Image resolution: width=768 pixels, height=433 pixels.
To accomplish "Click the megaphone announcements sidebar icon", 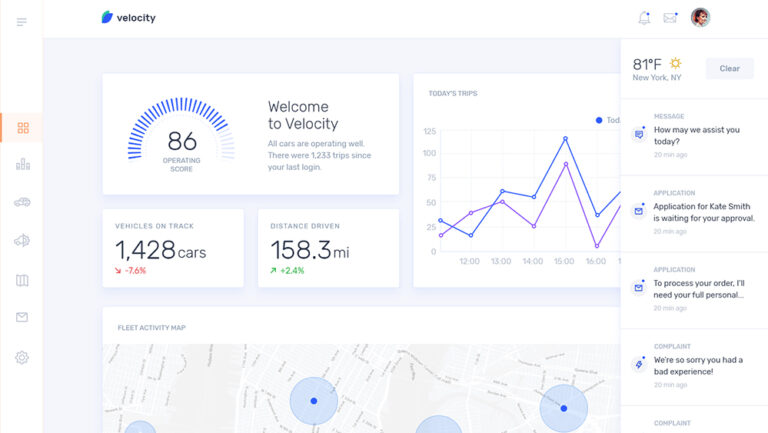I will pyautogui.click(x=22, y=240).
